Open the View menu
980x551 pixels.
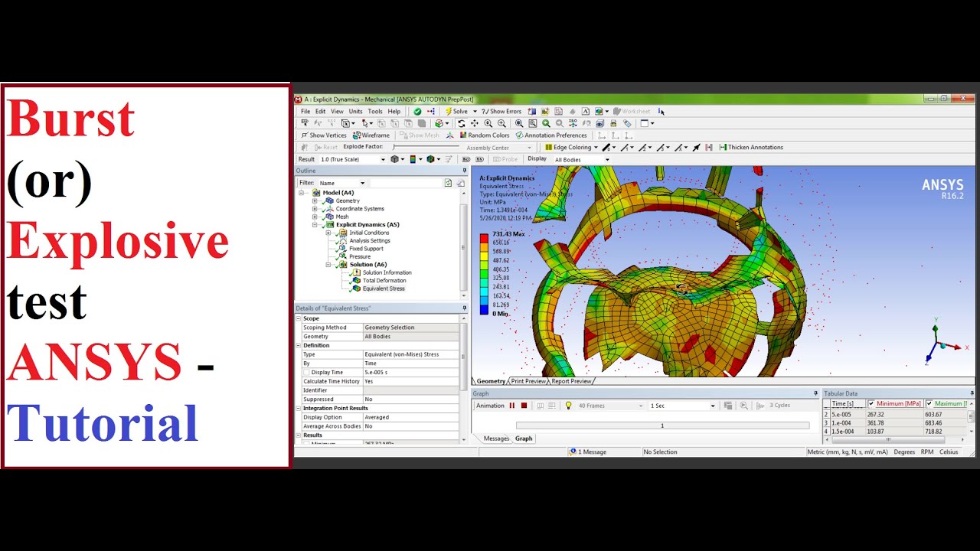click(x=337, y=112)
